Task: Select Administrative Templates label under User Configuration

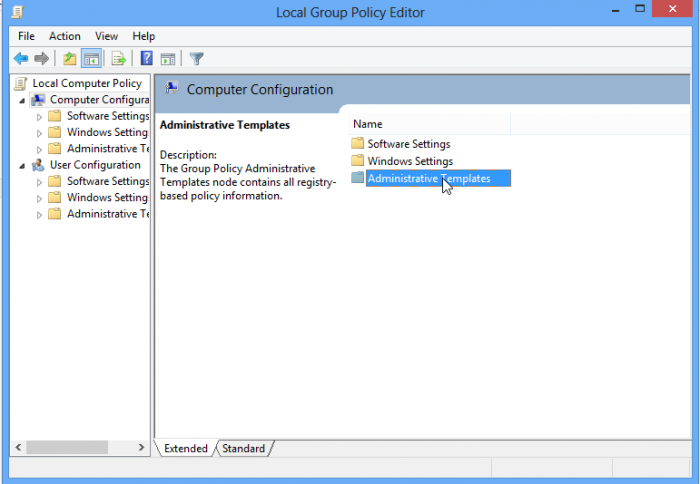Action: (108, 214)
